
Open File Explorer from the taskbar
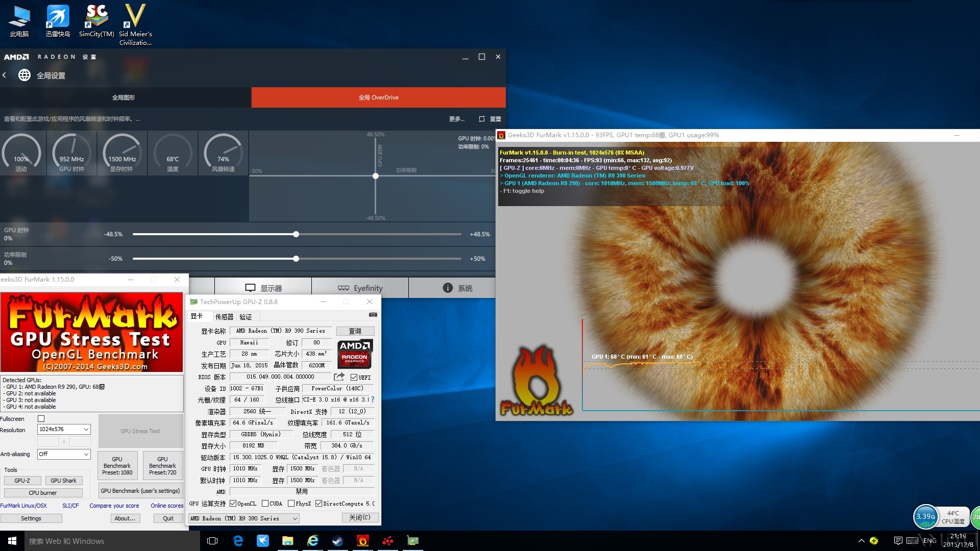coord(288,541)
